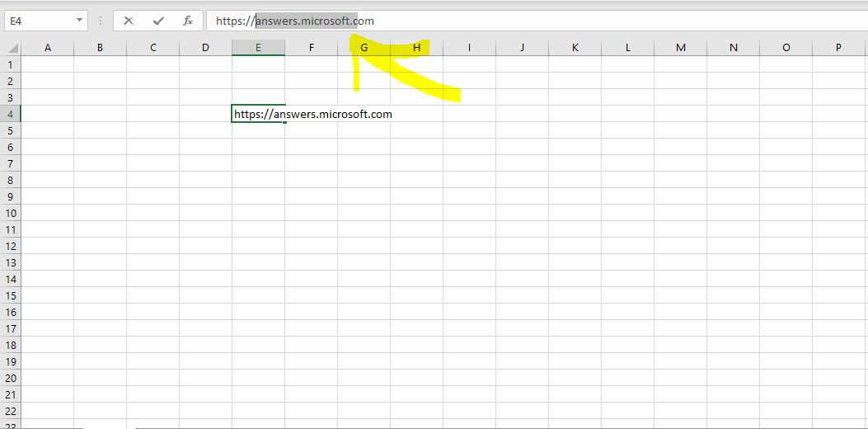The height and width of the screenshot is (429, 868).
Task: Select column F header
Action: point(311,48)
